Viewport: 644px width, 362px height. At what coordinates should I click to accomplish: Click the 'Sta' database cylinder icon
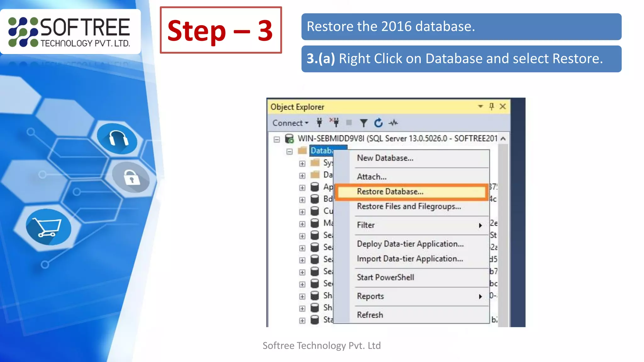(315, 320)
